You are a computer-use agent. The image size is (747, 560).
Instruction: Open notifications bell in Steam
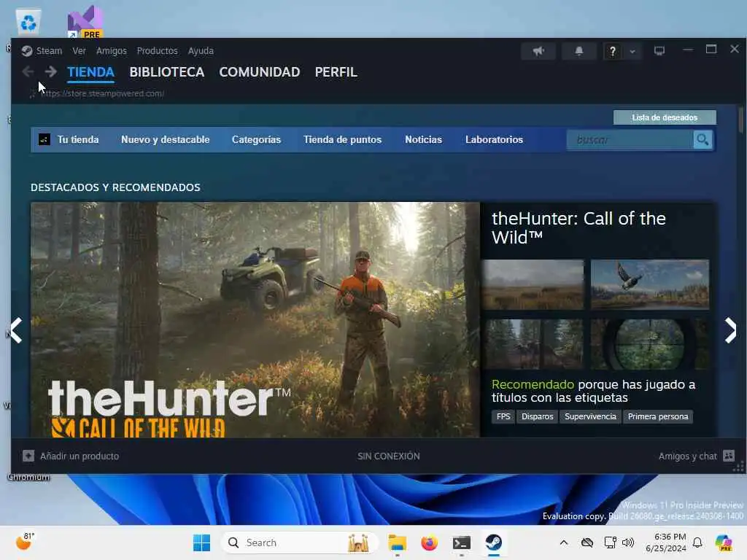click(579, 51)
